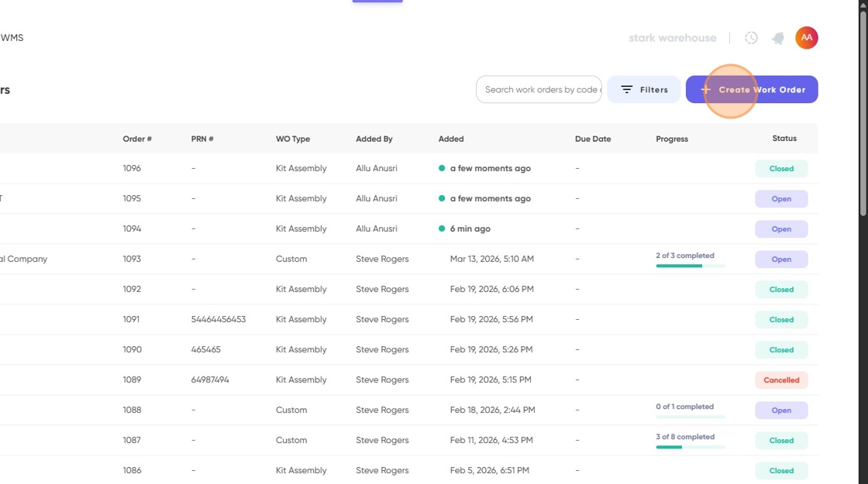Click the Custom type of order 1093

pos(291,259)
